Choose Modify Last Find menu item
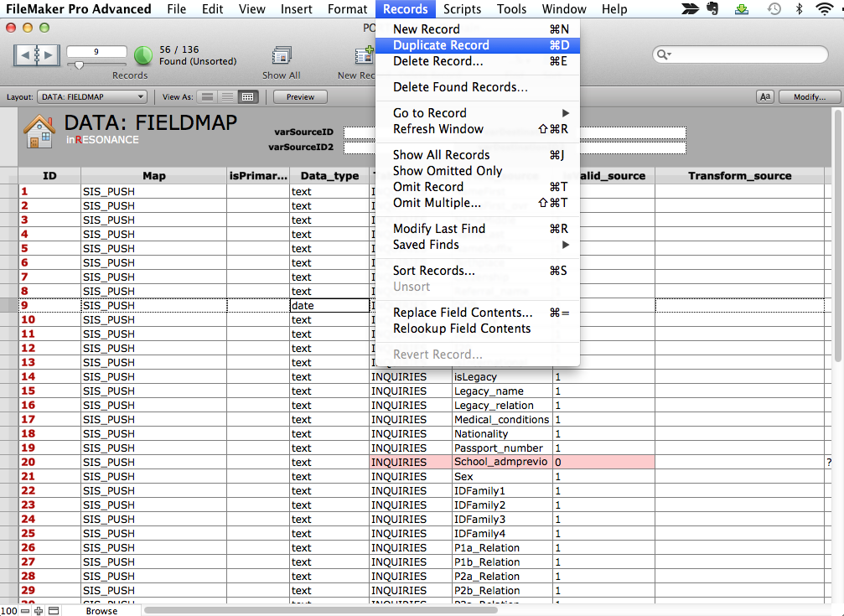 point(478,229)
